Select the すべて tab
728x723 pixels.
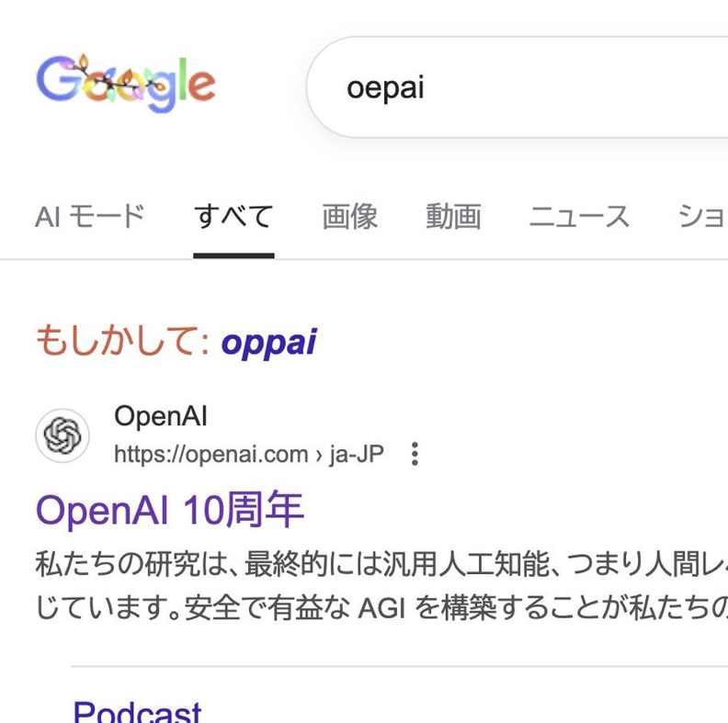(x=233, y=217)
